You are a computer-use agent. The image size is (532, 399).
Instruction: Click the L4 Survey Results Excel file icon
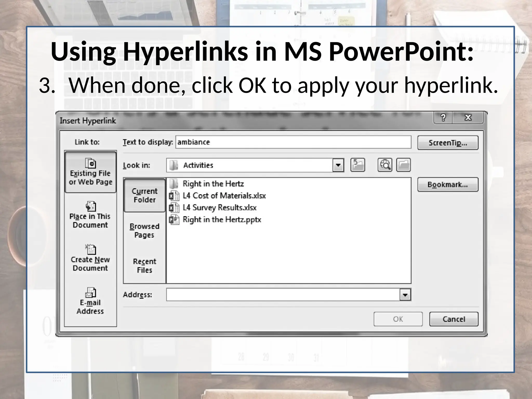click(x=174, y=208)
